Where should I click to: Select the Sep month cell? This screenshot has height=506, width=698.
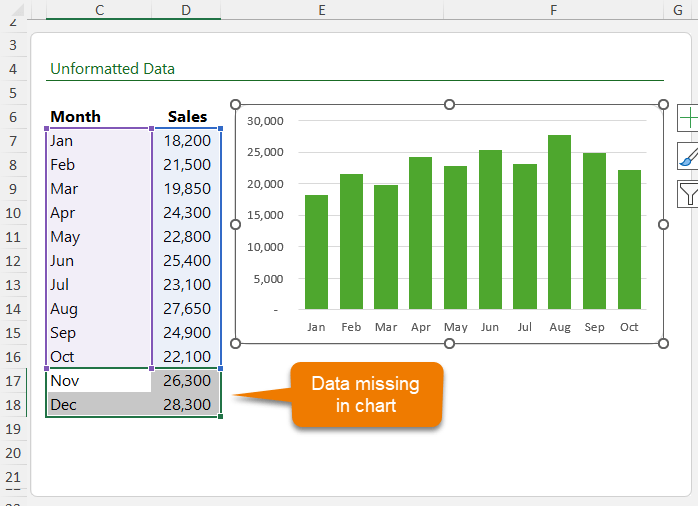(x=99, y=333)
